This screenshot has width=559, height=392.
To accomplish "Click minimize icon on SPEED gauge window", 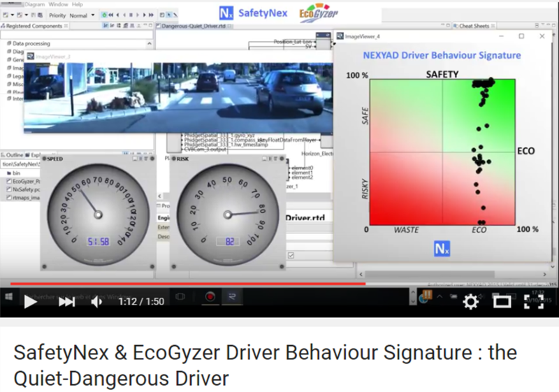I will [135, 159].
